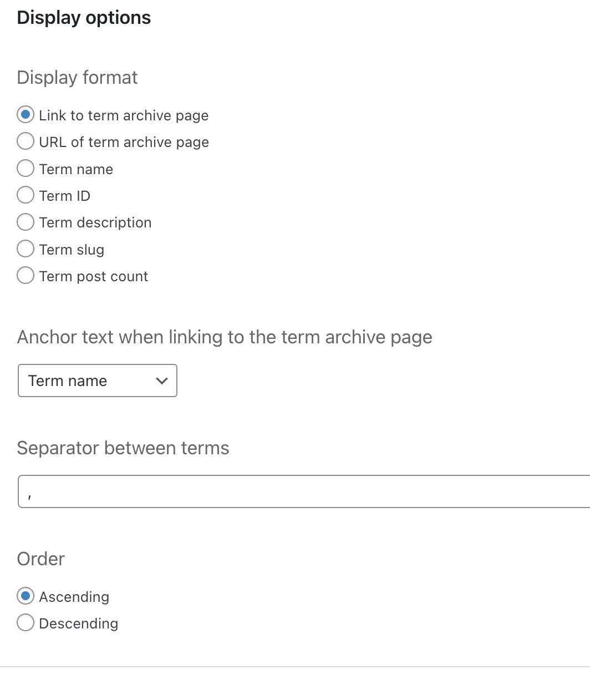Open the anchor text Term name dropdown
This screenshot has height=700, width=590.
click(x=98, y=381)
